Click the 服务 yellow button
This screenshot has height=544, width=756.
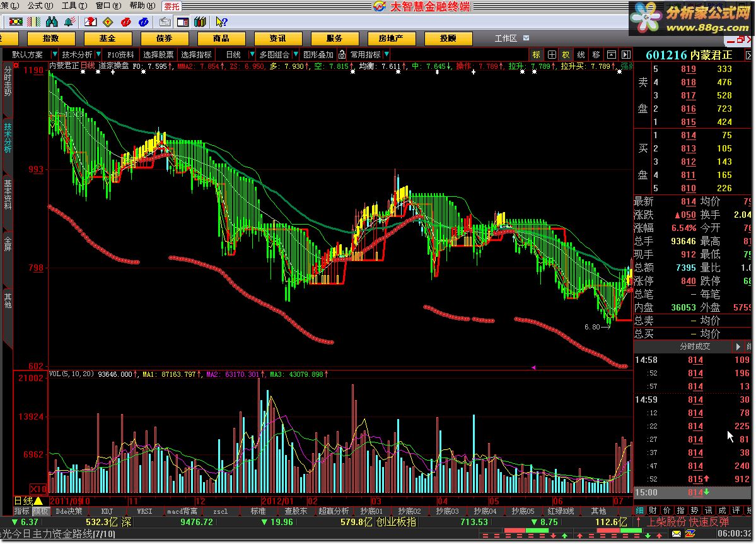[335, 38]
